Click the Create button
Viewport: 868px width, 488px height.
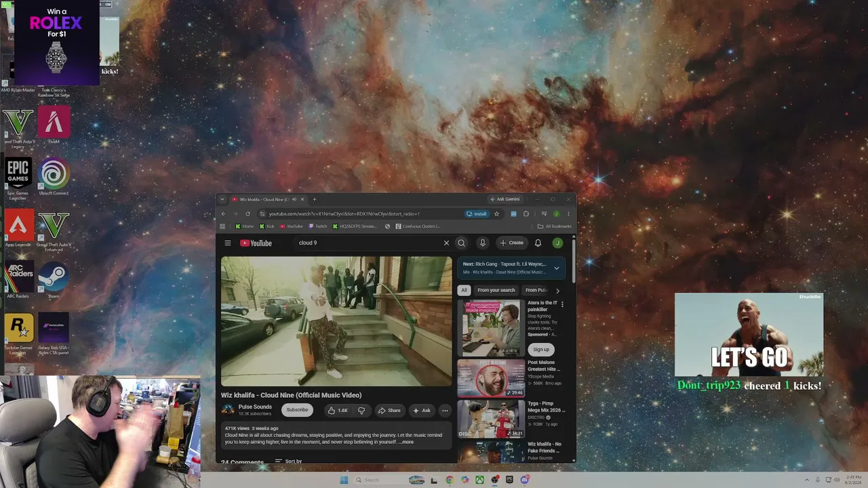511,243
